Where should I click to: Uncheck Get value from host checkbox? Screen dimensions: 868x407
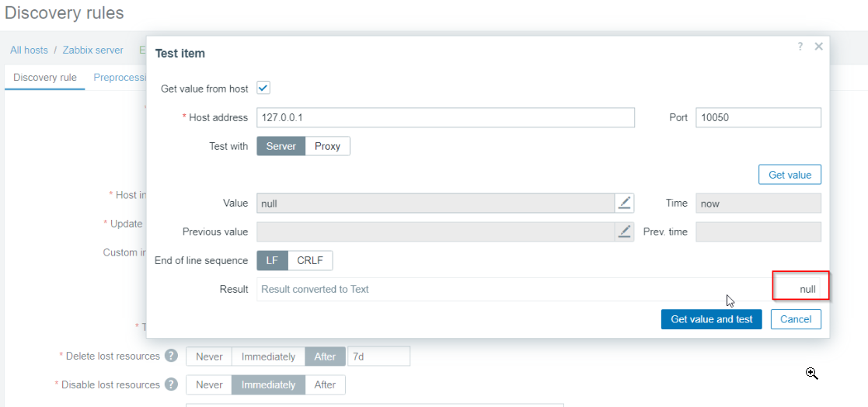(263, 88)
